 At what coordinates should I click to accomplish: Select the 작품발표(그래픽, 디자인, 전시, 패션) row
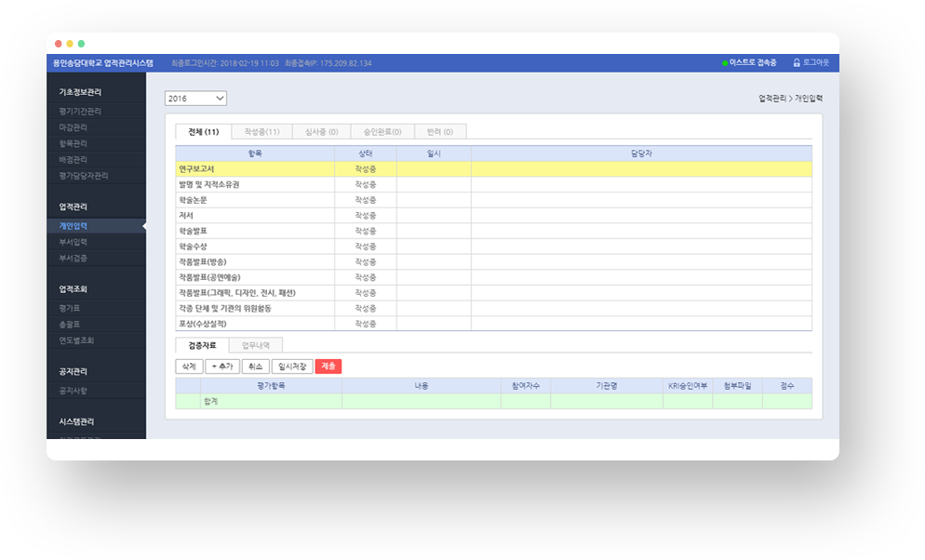pos(494,292)
